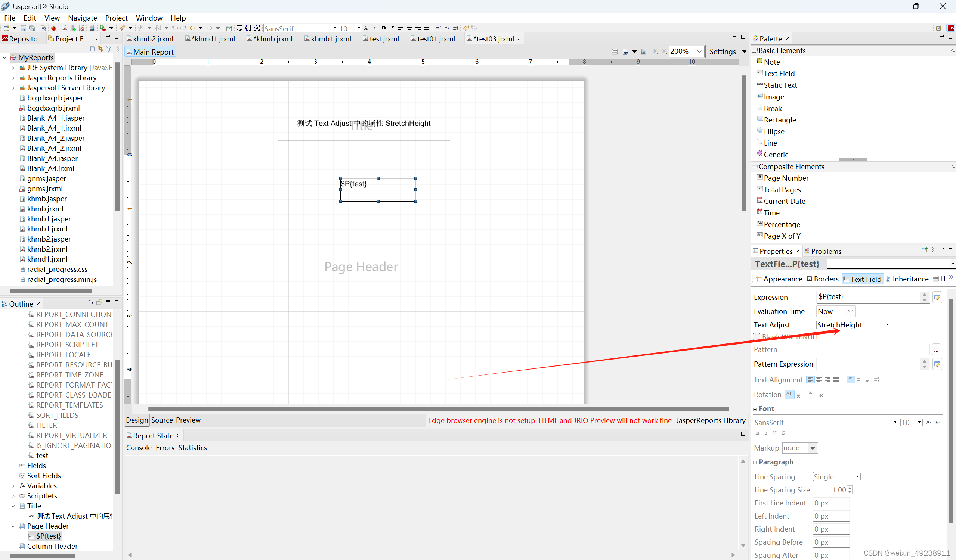Click the zoom-in magnifier above the report canvas

tap(656, 51)
